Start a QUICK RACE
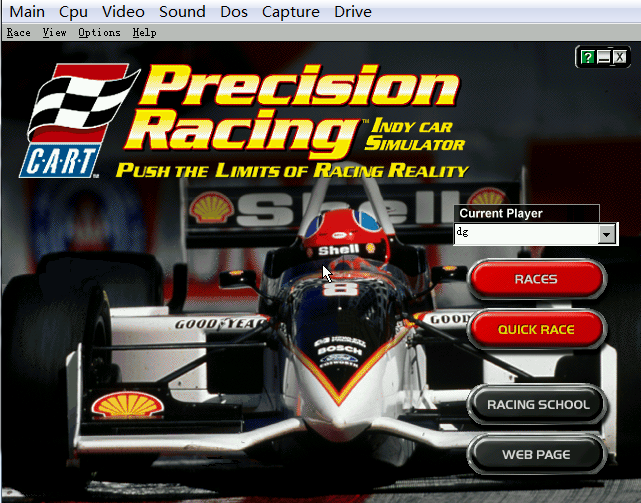 (536, 330)
